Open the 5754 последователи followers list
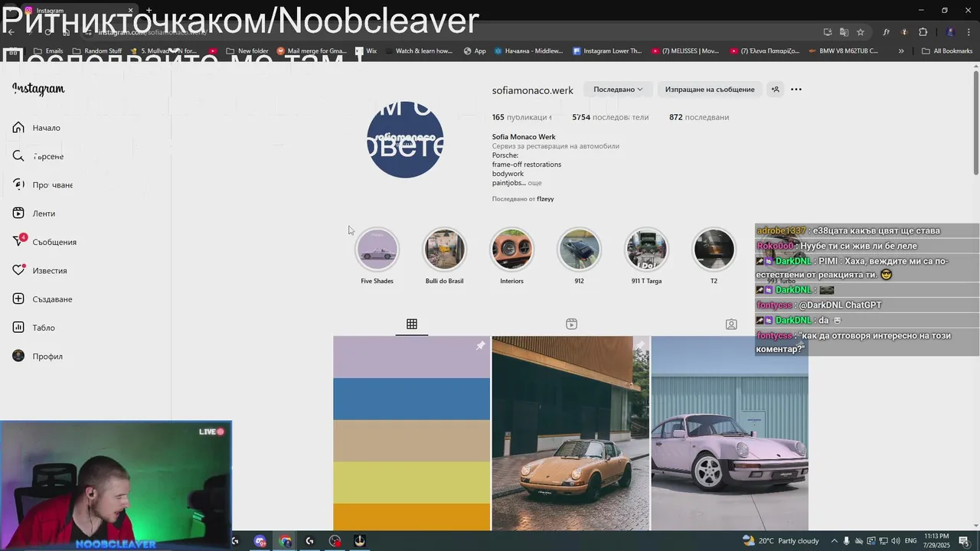 [610, 117]
